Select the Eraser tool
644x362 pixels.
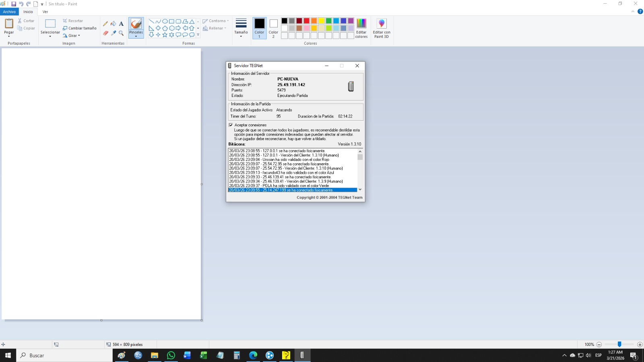click(x=105, y=33)
